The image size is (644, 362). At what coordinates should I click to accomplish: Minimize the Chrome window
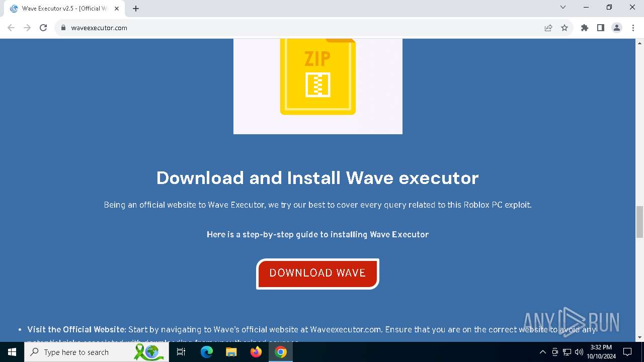586,8
